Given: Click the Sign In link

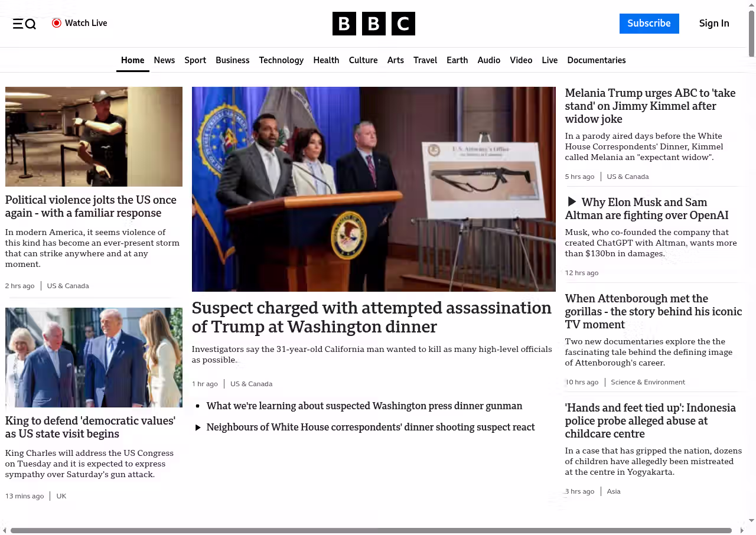Looking at the screenshot, I should coord(713,24).
